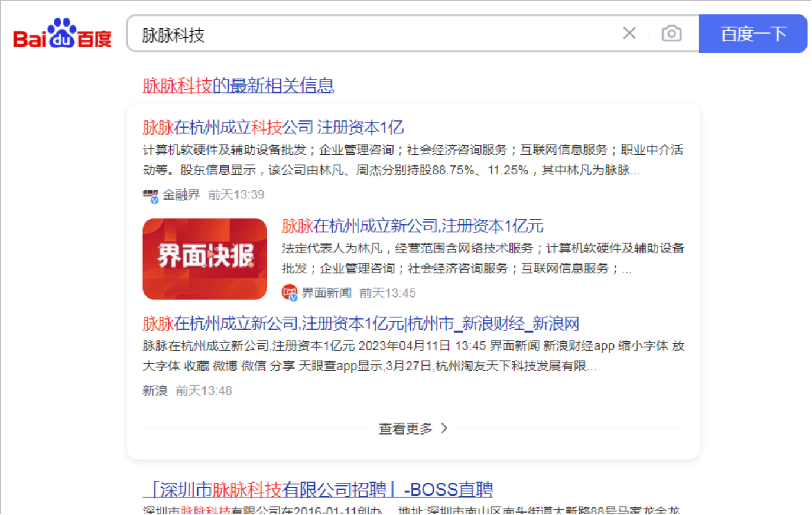Viewport: 812px width, 515px height.
Task: Open camera image search icon
Action: point(671,33)
